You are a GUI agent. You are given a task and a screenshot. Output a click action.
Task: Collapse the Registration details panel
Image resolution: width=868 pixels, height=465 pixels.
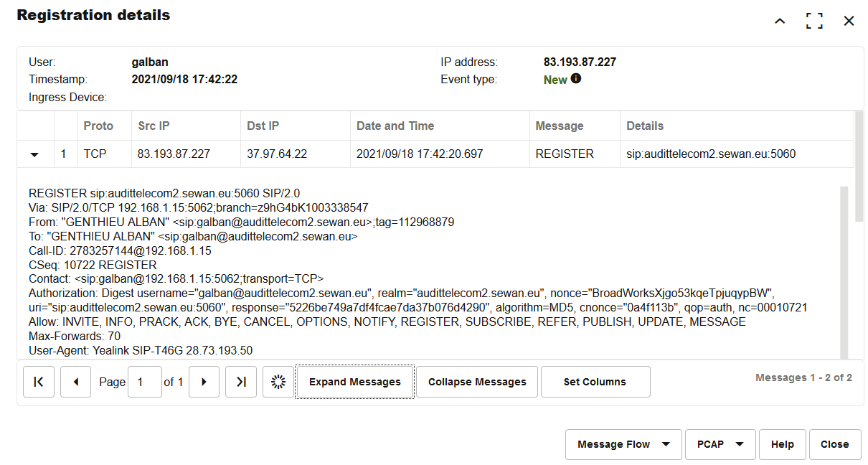pyautogui.click(x=780, y=21)
